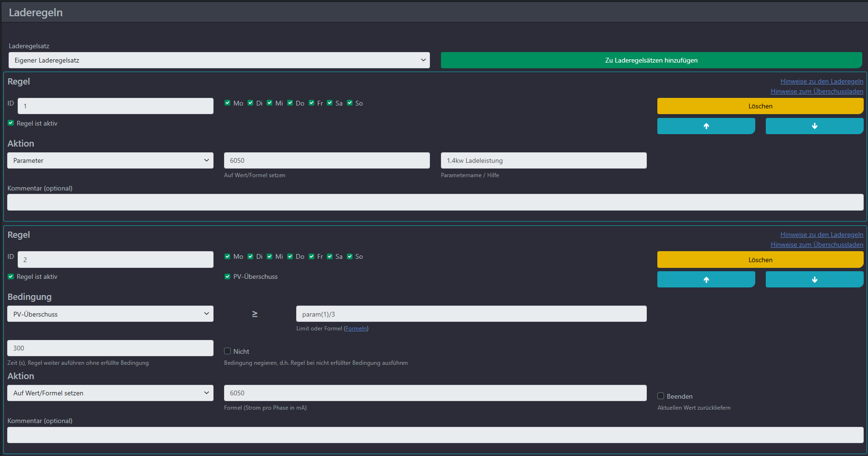Viewport: 868px width, 456px height.
Task: Toggle the Sa weekday checkbox in rule 1
Action: (330, 103)
